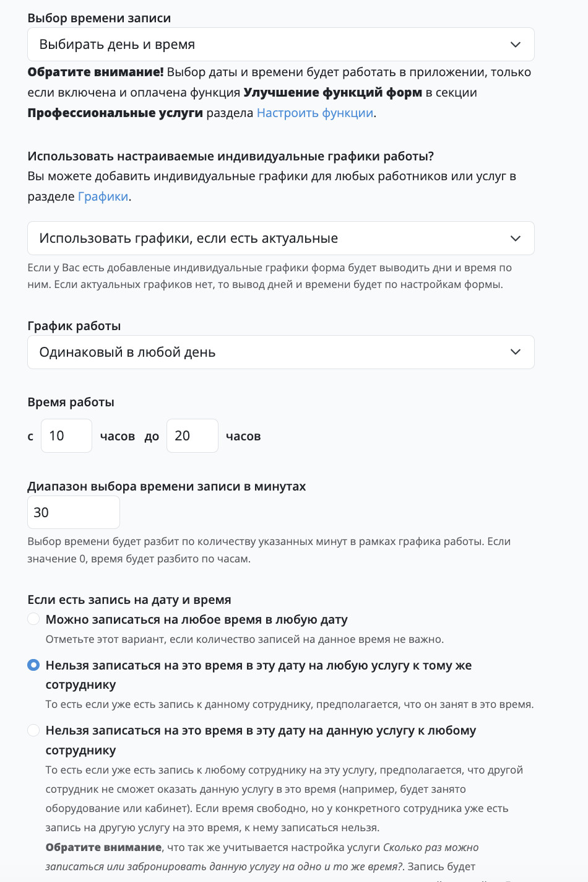The image size is (588, 882).
Task: Click the minutes range field showing 30
Action: [x=74, y=512]
